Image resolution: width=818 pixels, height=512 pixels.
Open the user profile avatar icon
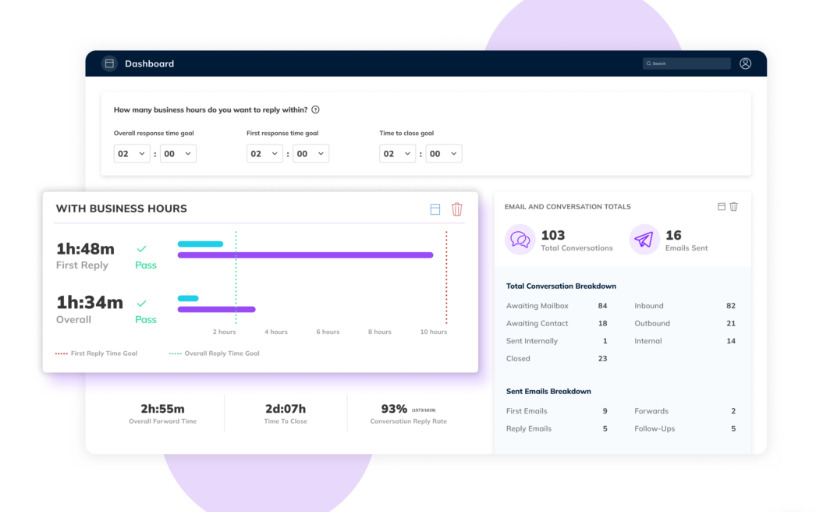(x=745, y=63)
